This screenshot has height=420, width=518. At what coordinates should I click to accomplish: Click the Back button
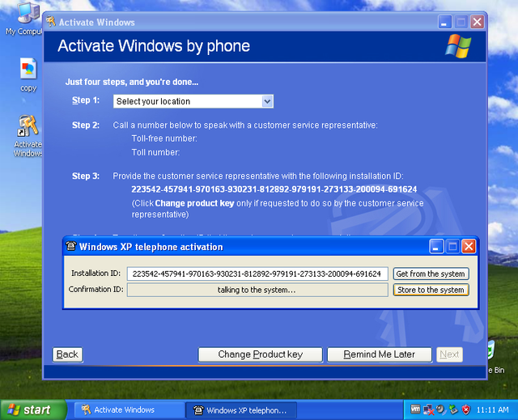click(x=68, y=354)
